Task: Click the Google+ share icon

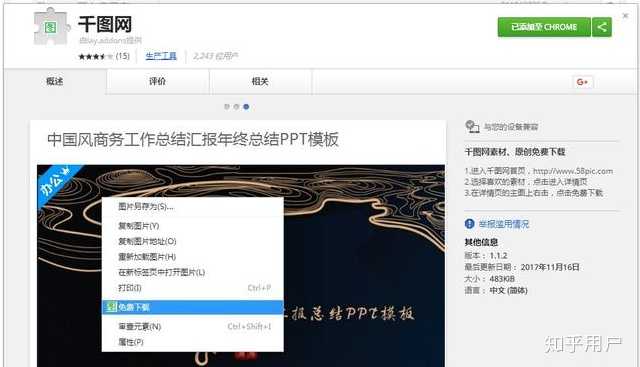Action: pos(582,82)
